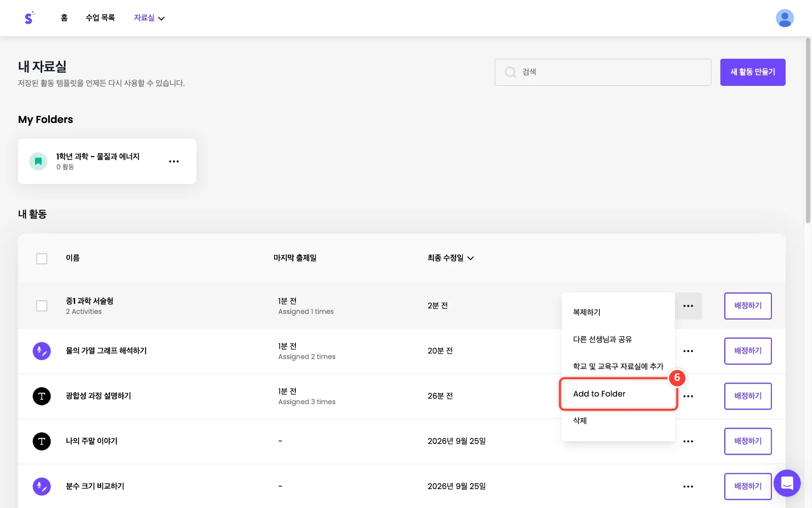Click the green bookmark folder icon

(38, 162)
